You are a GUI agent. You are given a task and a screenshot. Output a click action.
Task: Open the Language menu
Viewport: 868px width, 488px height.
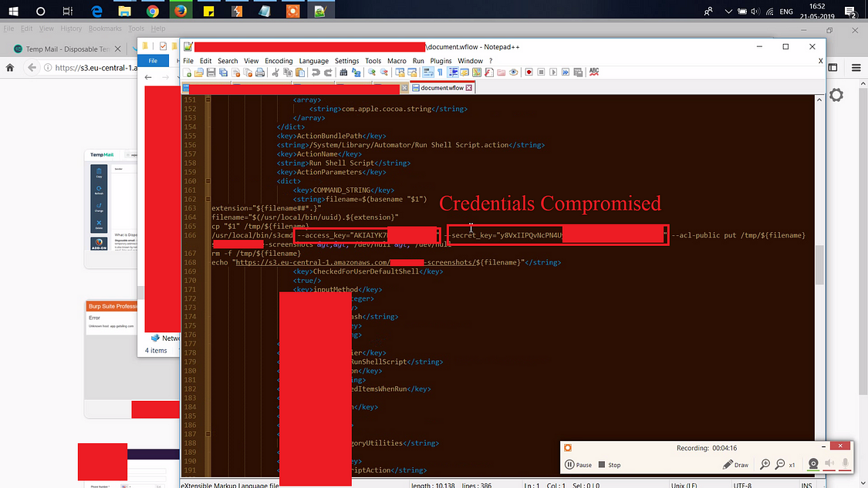[x=313, y=61]
